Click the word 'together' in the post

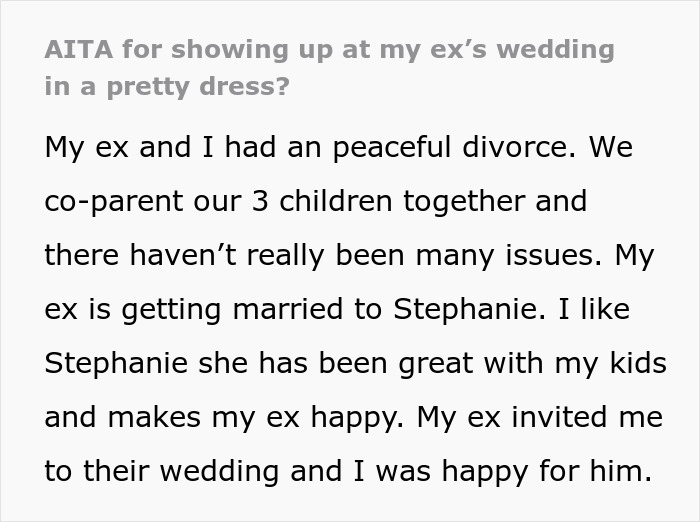coord(464,201)
